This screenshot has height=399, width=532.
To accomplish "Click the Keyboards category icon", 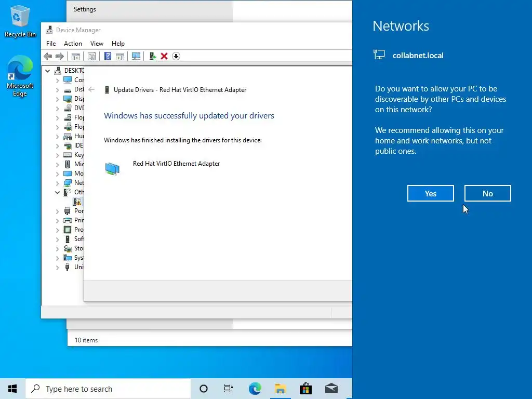I will point(68,155).
